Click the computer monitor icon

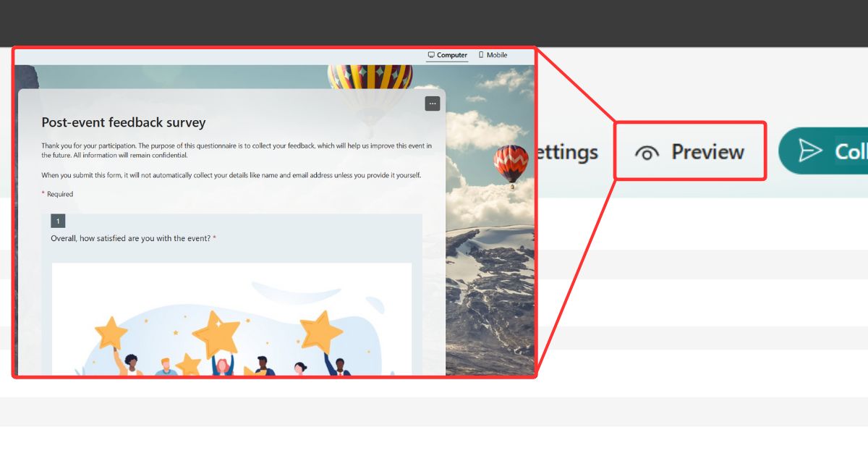[x=431, y=55]
